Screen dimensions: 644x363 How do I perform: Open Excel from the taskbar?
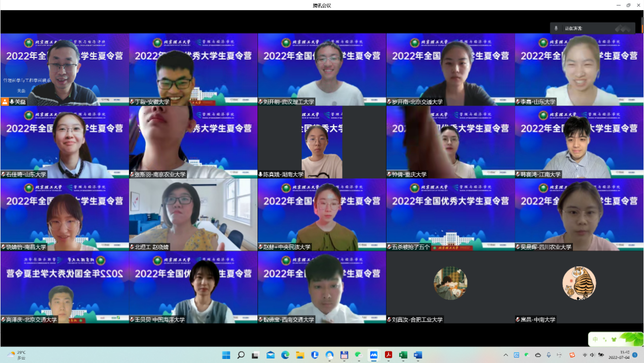coord(403,355)
